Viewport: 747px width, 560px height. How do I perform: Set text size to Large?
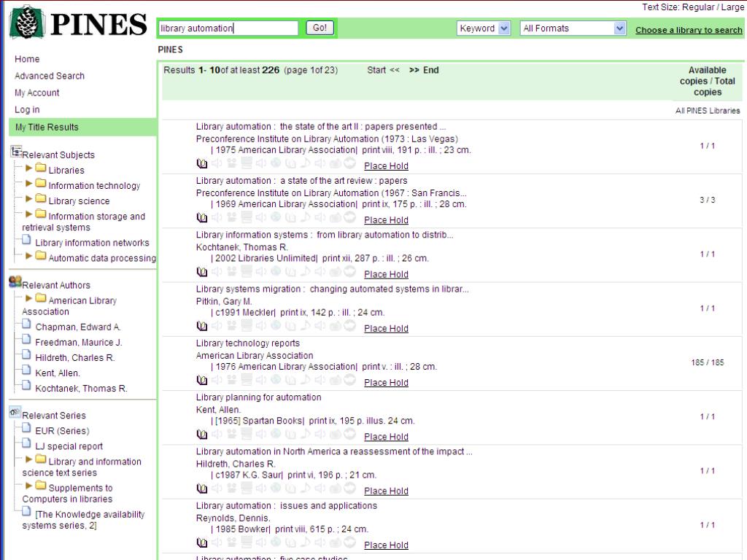pyautogui.click(x=732, y=7)
